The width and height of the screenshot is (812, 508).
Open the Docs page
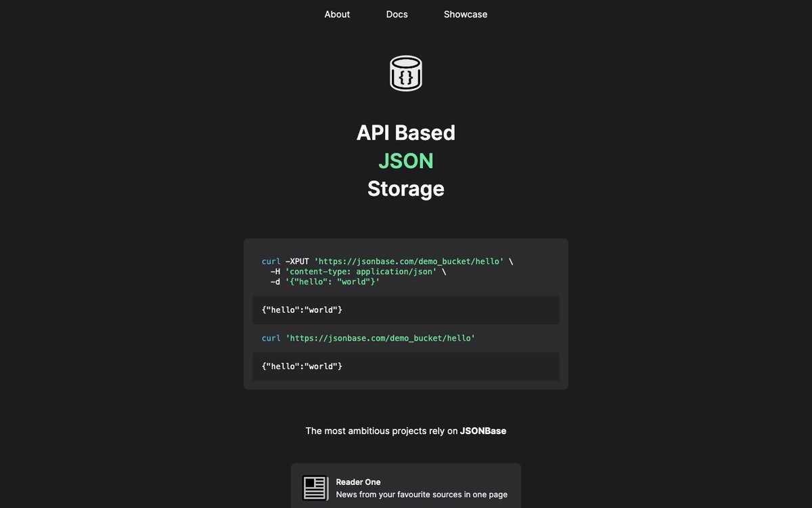[x=397, y=14]
